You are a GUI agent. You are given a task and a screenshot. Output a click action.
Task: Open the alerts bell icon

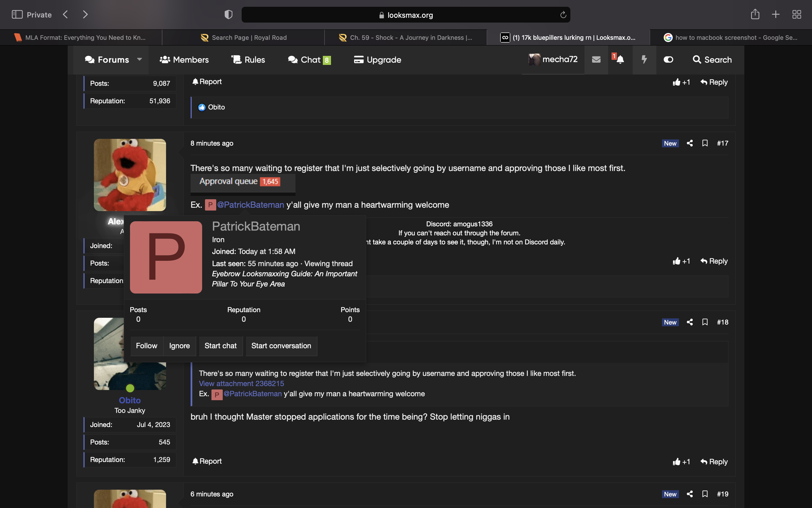pos(620,60)
